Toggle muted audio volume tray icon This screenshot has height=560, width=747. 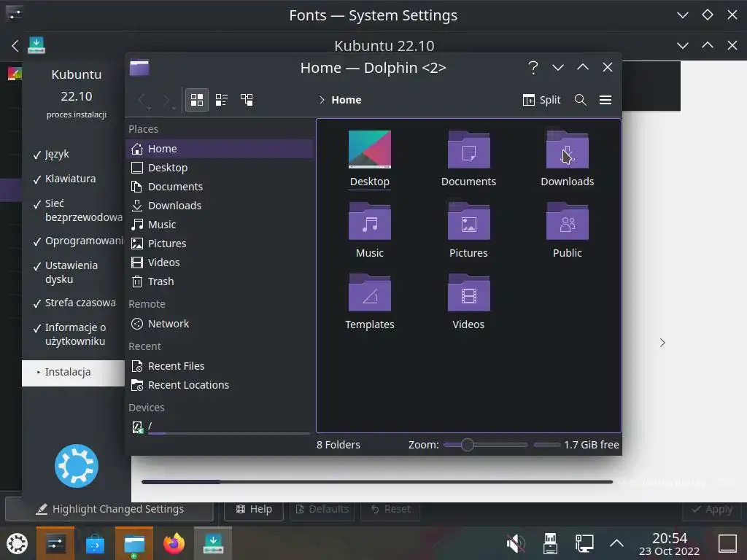point(516,543)
